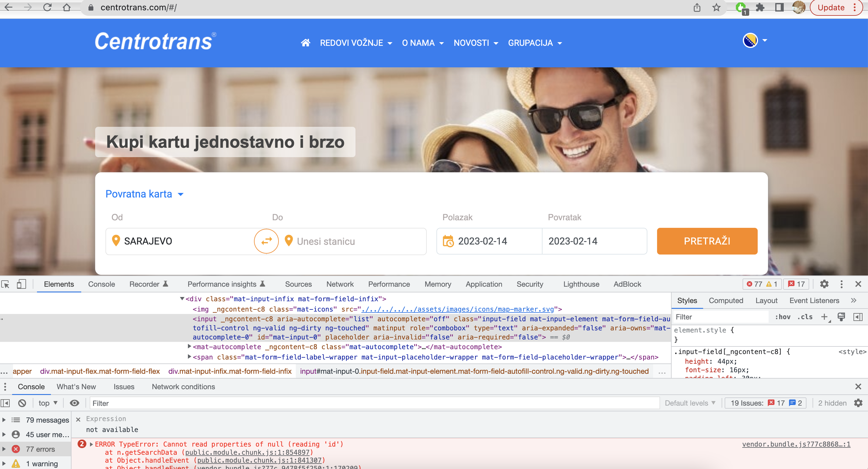Share this page via the share icon
This screenshot has width=868, height=469.
[697, 7]
